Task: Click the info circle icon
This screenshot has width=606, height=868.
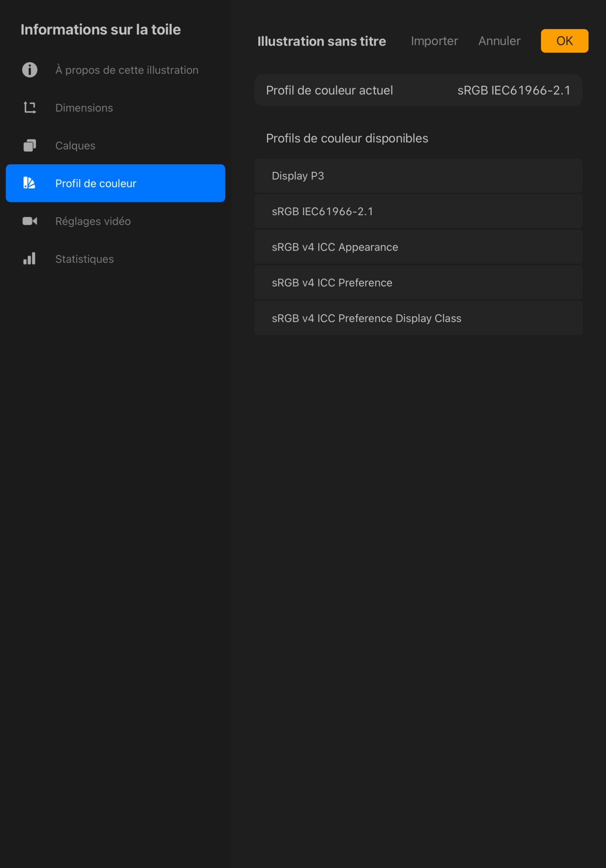Action: (30, 70)
